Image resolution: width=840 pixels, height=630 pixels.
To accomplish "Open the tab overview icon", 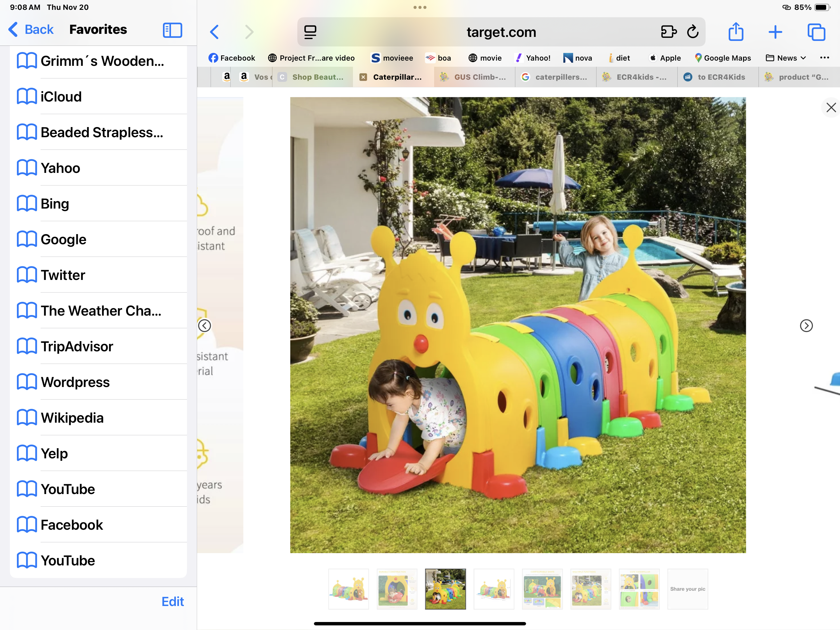I will tap(816, 32).
